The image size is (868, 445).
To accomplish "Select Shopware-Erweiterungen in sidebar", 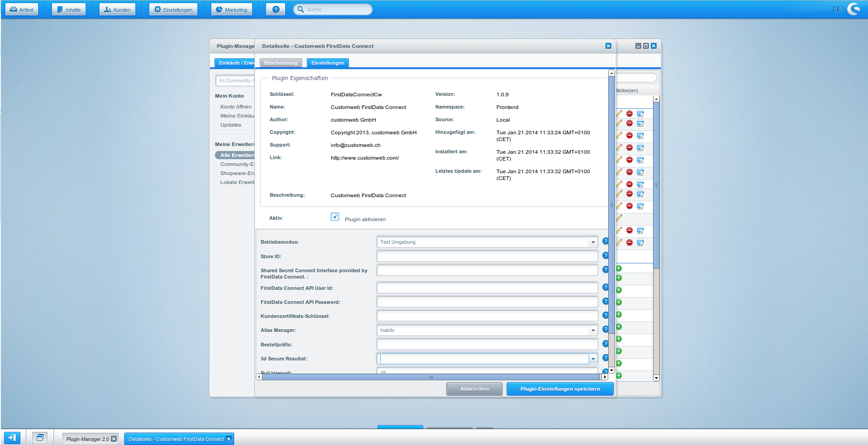I will coord(237,173).
